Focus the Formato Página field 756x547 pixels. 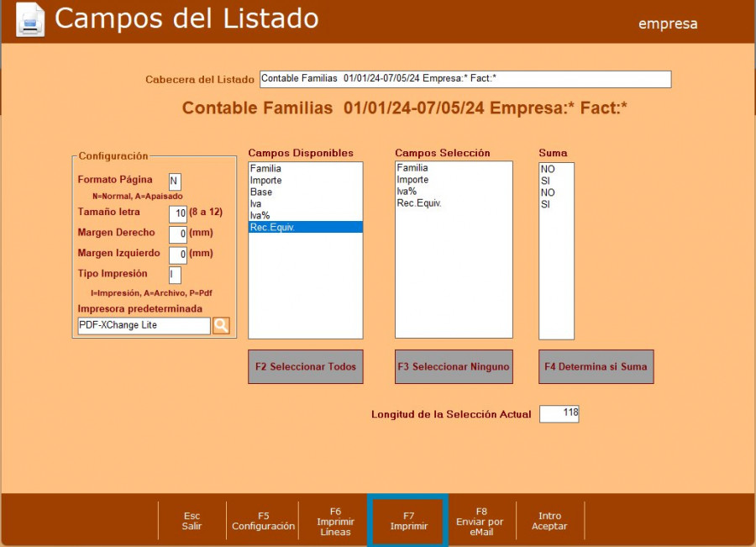(x=175, y=181)
